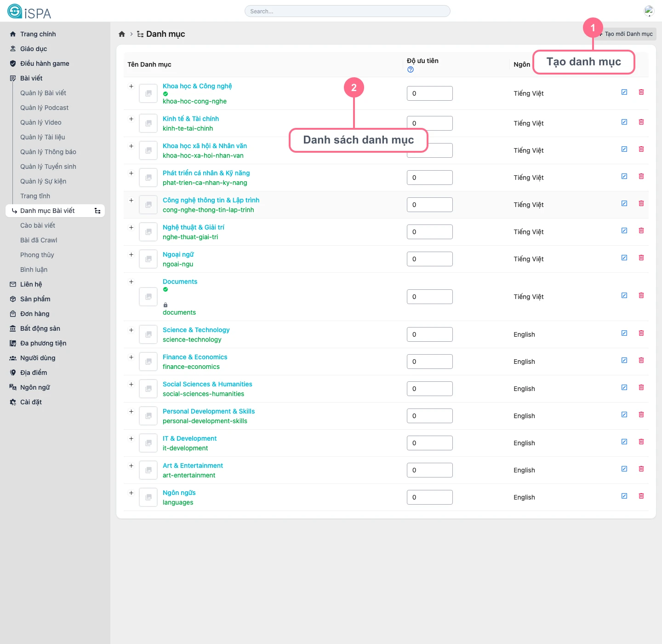The height and width of the screenshot is (644, 662).
Task: Expand the Finance & Economics row
Action: pos(131,357)
